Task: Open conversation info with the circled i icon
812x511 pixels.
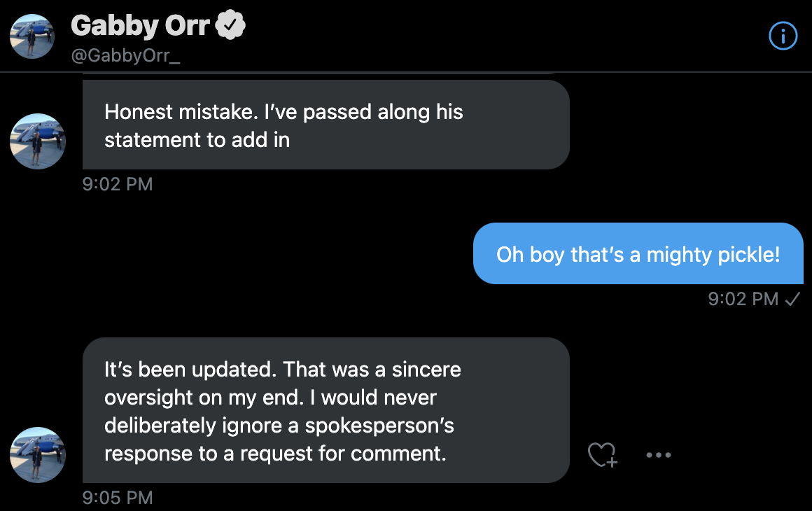Action: [x=783, y=36]
